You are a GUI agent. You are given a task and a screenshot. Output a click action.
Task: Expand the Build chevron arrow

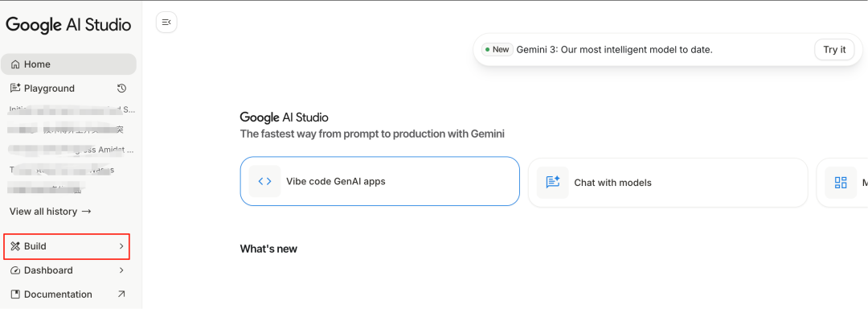pos(122,246)
